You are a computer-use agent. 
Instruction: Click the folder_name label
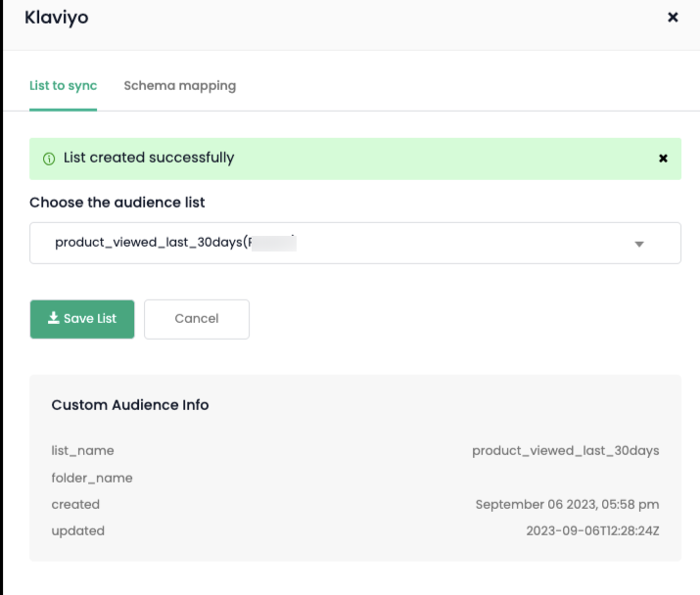tap(92, 478)
